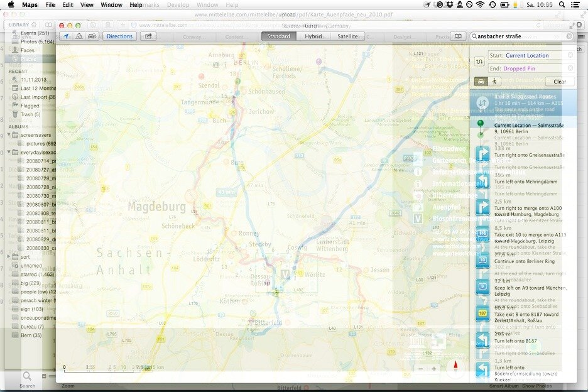Toggle the 3D buildings view icon in Maps
588x392 pixels.
[x=79, y=36]
